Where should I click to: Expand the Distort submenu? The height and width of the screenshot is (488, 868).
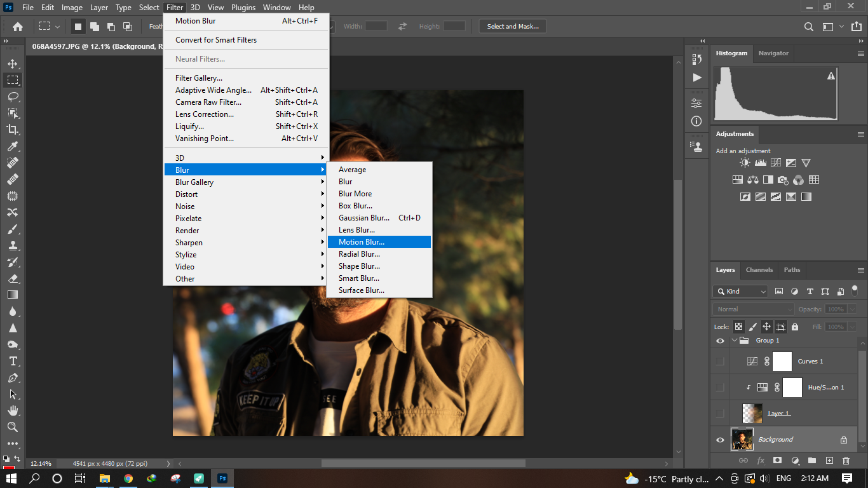(x=247, y=194)
